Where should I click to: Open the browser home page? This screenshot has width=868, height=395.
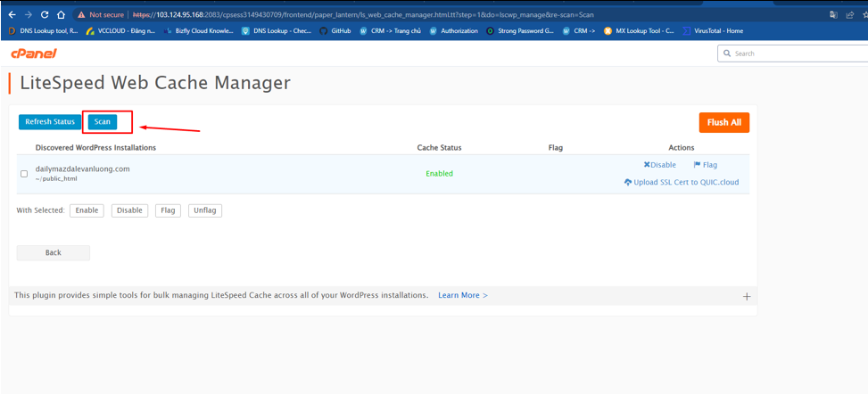click(61, 15)
